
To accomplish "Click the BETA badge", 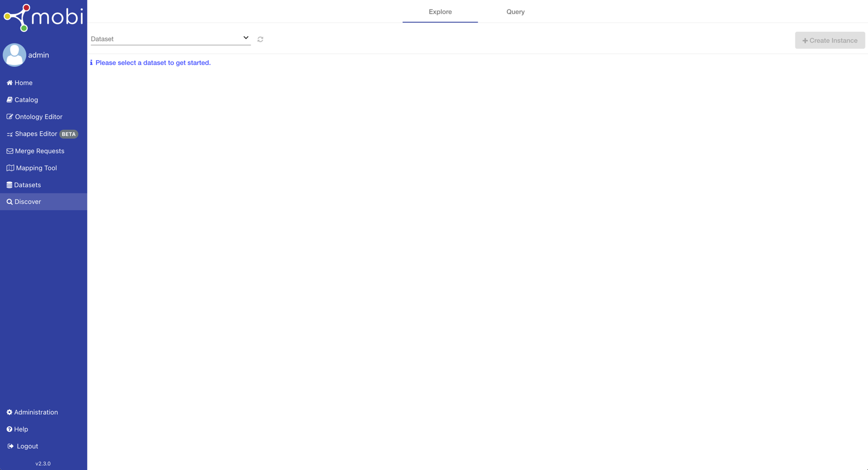I will tap(69, 134).
